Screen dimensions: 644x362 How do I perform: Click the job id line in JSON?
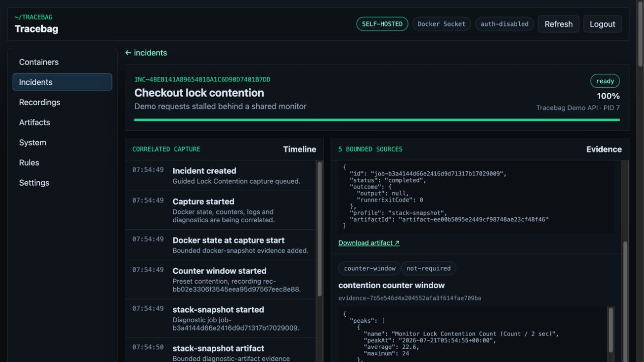(428, 173)
